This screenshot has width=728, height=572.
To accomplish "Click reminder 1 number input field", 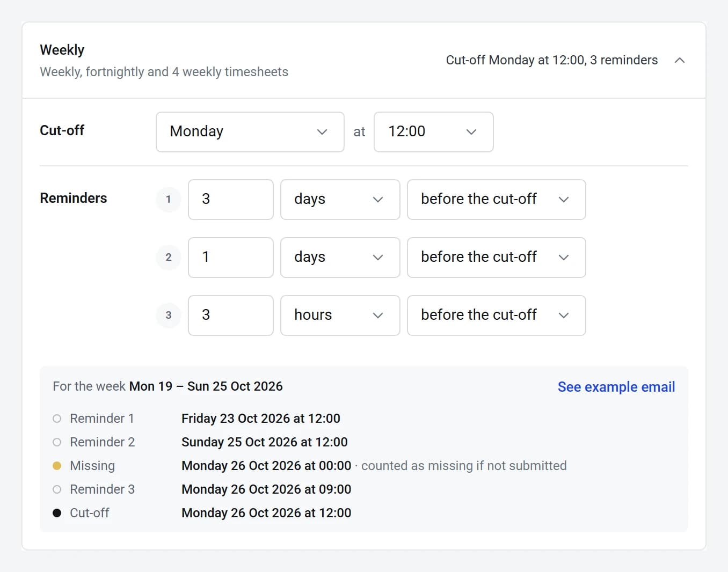I will (x=231, y=200).
